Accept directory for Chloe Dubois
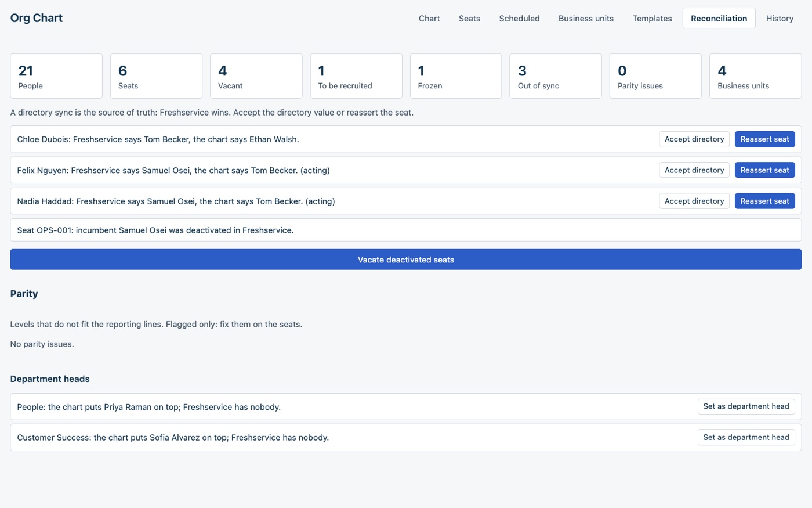The height and width of the screenshot is (508, 812). [694, 139]
